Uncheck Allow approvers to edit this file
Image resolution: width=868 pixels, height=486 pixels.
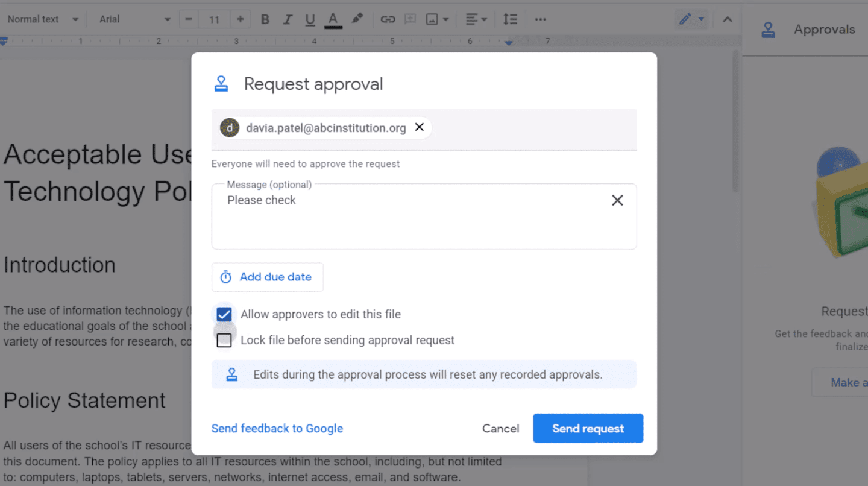coord(224,314)
